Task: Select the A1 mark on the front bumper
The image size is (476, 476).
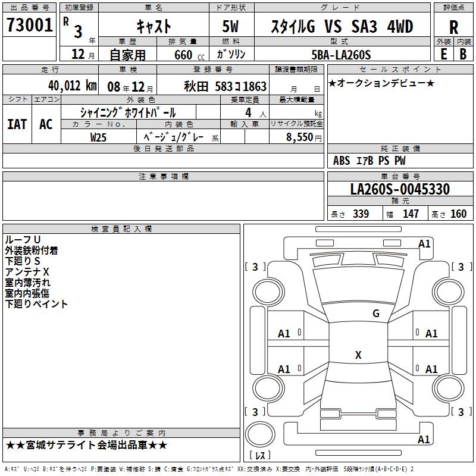Action: click(x=424, y=244)
